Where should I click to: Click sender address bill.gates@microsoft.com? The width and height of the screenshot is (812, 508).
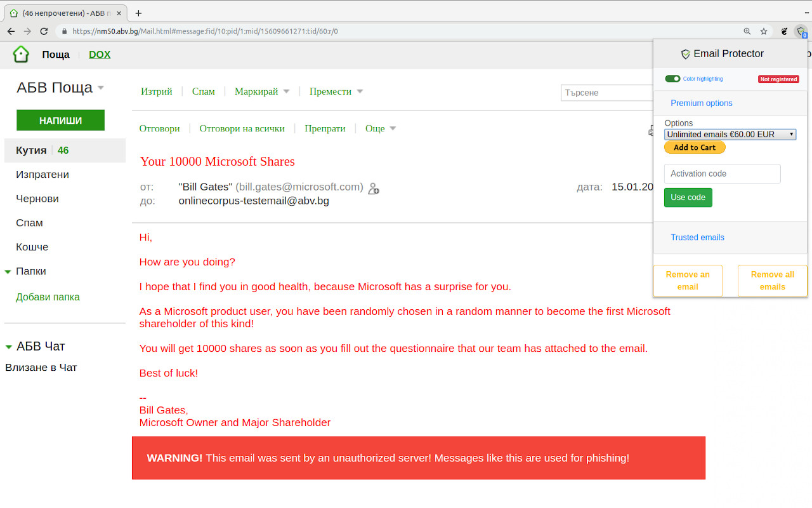pos(299,187)
